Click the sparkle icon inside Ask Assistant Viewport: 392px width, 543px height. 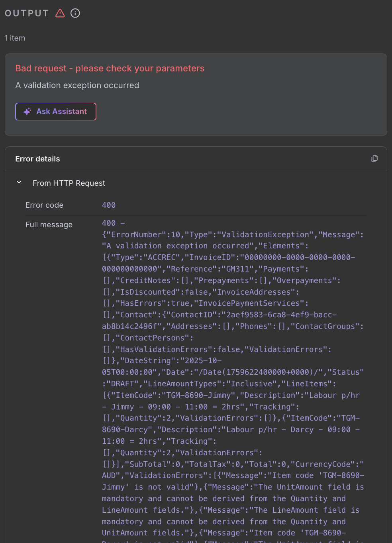point(27,112)
